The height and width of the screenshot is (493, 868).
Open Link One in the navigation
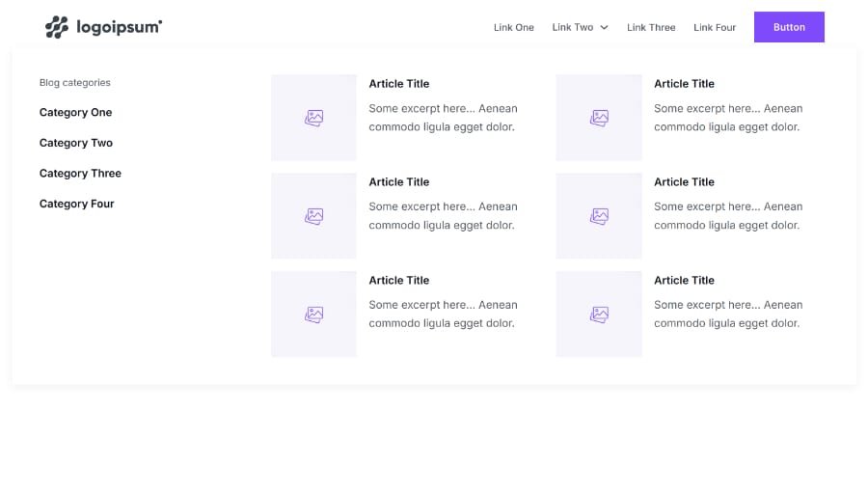tap(513, 28)
